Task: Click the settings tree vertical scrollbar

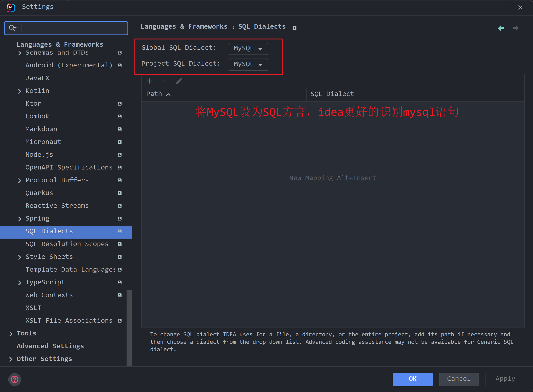Action: [x=129, y=328]
